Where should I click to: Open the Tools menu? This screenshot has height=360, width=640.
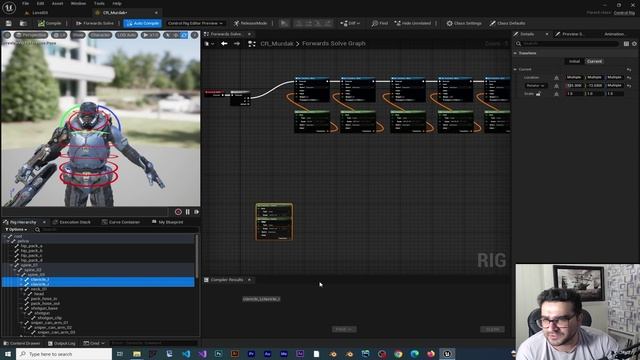pyautogui.click(x=99, y=3)
